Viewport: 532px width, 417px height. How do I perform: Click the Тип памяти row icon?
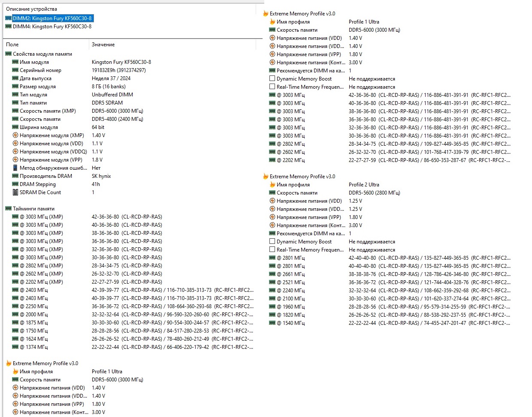coord(15,103)
